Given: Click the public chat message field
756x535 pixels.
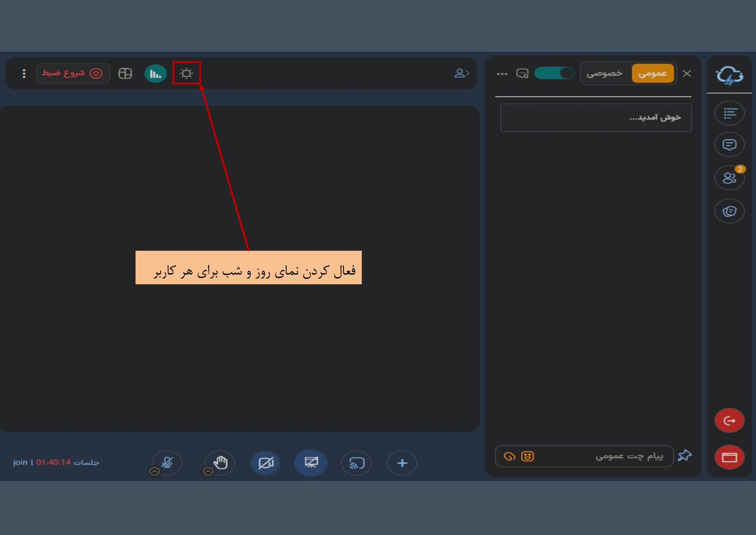Looking at the screenshot, I should (603, 456).
